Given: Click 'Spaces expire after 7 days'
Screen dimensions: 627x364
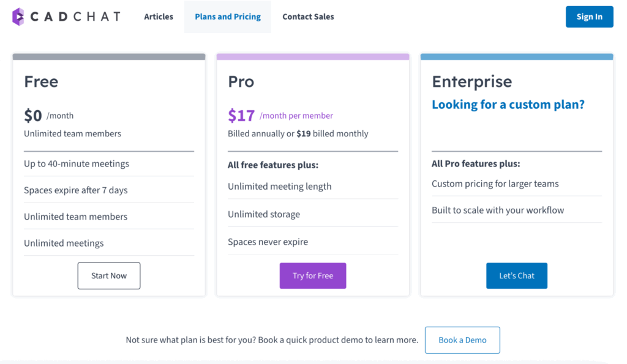Looking at the screenshot, I should pos(75,190).
